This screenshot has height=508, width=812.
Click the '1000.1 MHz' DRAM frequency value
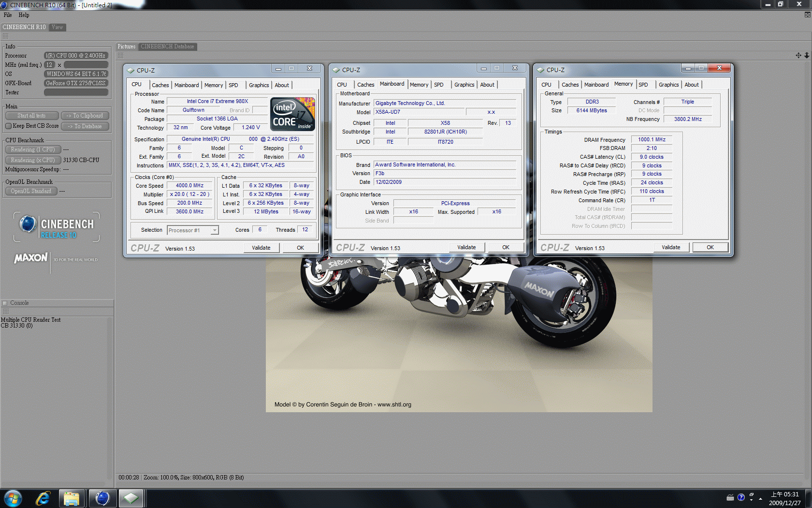652,140
